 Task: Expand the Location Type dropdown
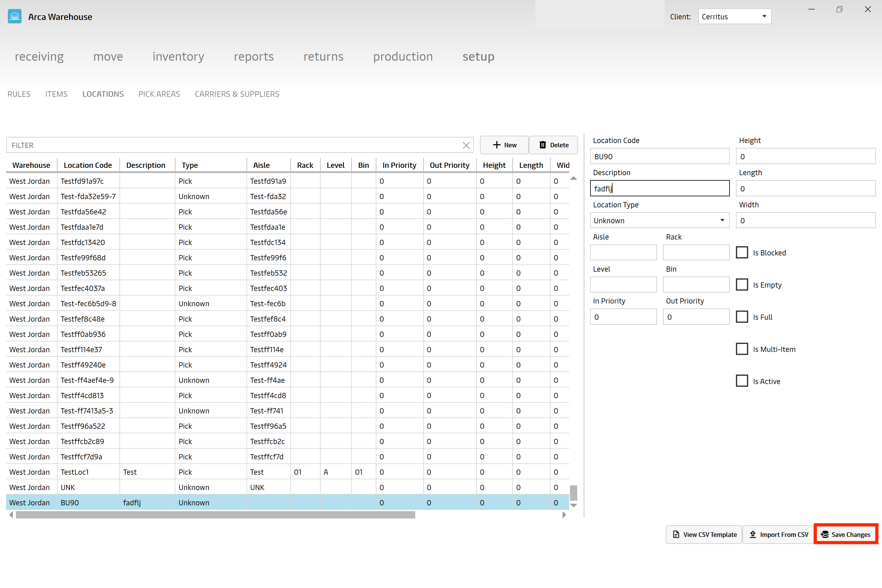(x=660, y=221)
